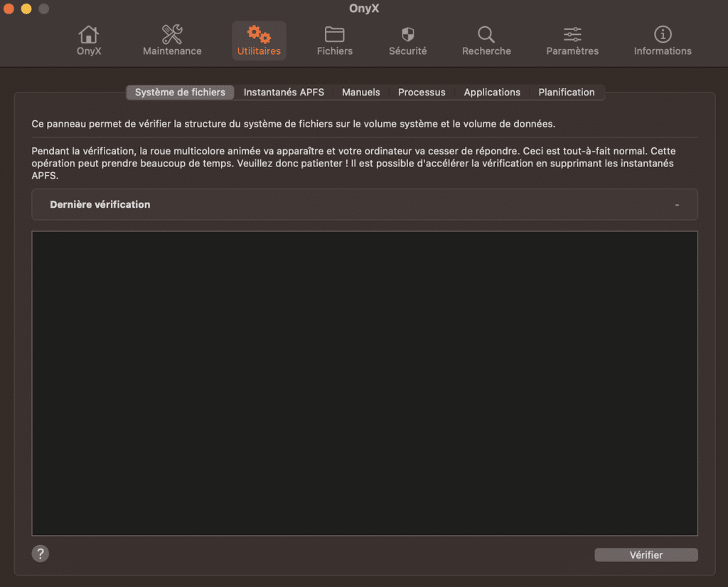The image size is (728, 587).
Task: Open the Informations section
Action: coord(663,41)
